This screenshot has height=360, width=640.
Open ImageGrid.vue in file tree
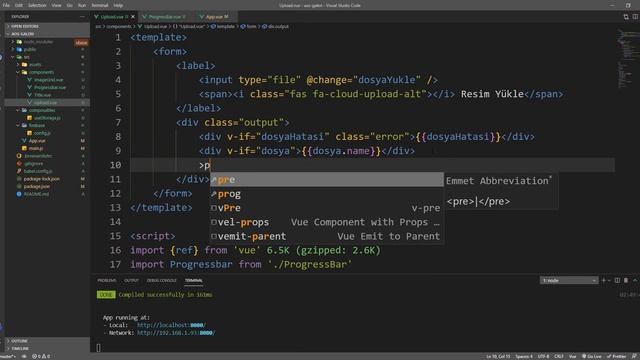point(48,80)
